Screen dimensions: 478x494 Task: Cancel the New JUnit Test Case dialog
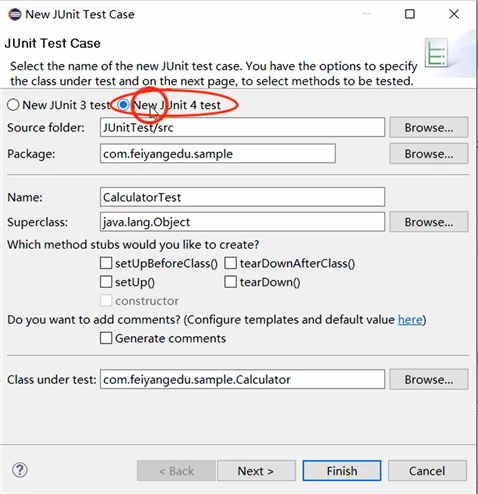[427, 471]
